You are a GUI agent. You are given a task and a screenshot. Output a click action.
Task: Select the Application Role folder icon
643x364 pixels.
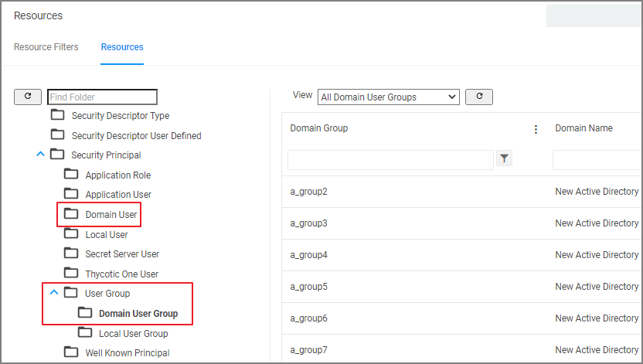tap(71, 174)
